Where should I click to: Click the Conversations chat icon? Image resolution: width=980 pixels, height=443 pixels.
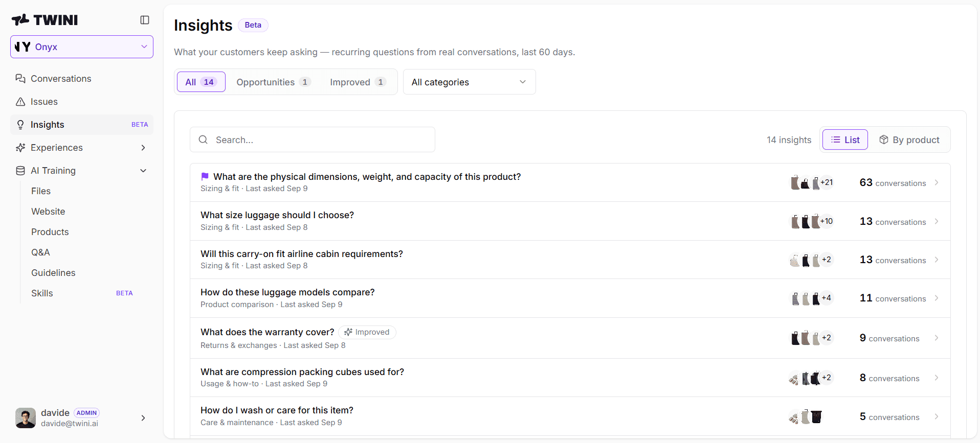coord(20,79)
